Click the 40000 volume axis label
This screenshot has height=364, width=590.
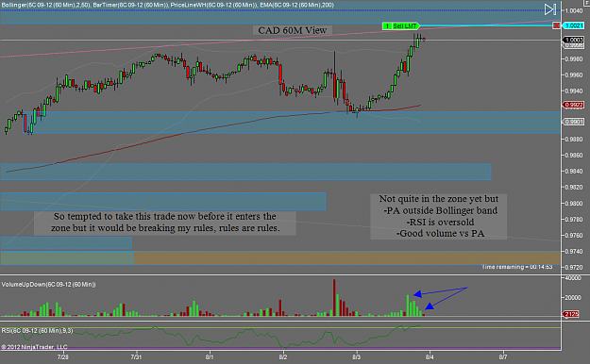pos(573,278)
